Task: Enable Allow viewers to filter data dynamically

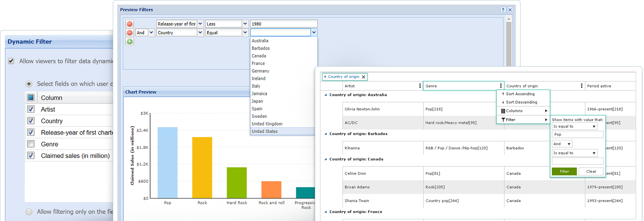Action: (x=11, y=61)
